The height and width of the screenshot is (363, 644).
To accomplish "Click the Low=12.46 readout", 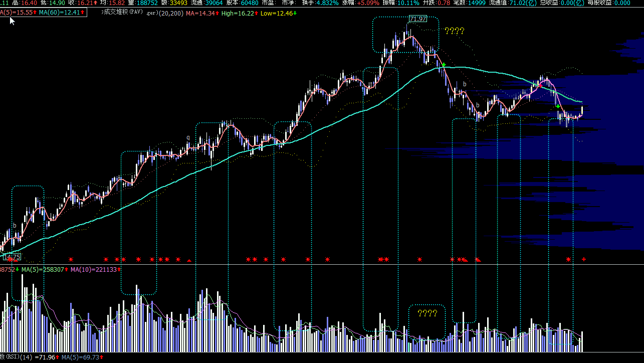I will (x=278, y=13).
